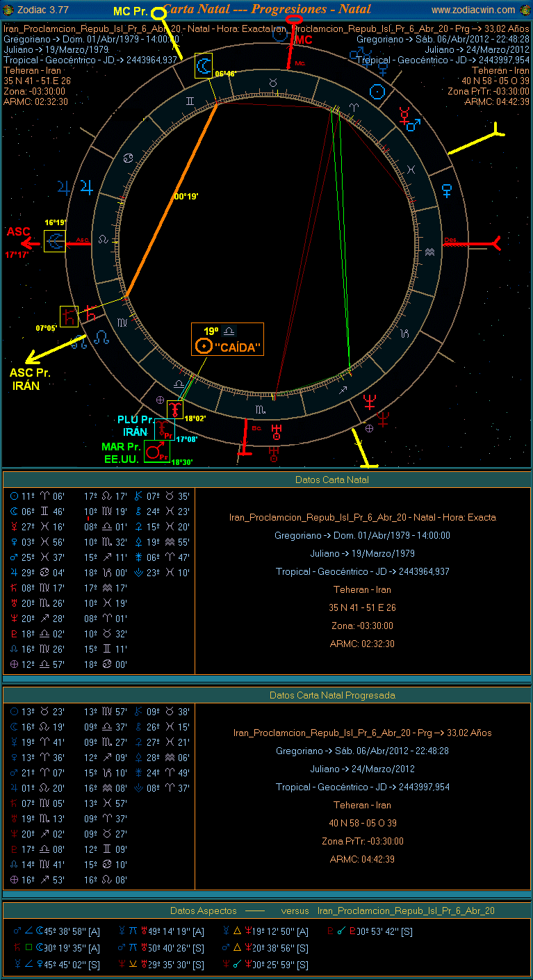Click the red Asc label on the wheel
This screenshot has height=980, width=533.
pos(83,240)
